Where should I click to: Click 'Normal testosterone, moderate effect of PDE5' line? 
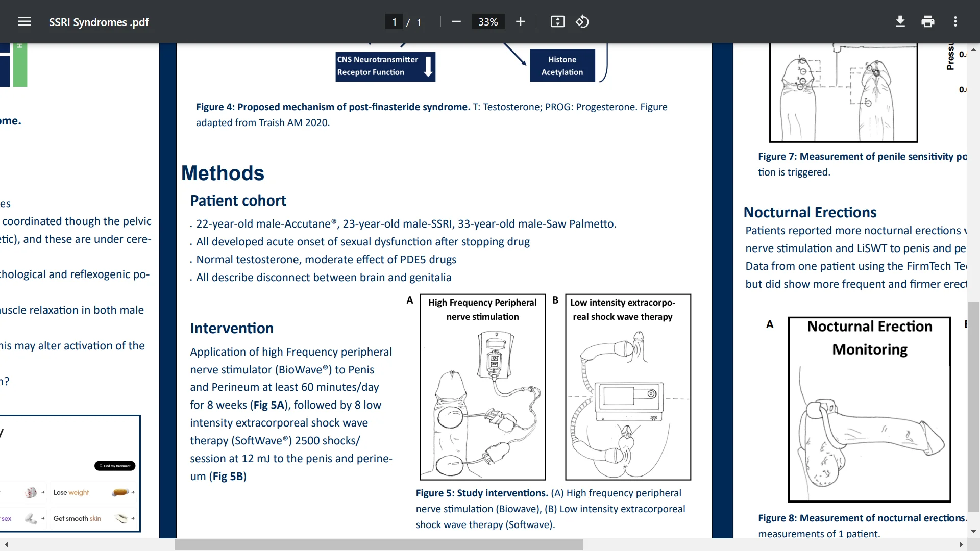(326, 260)
